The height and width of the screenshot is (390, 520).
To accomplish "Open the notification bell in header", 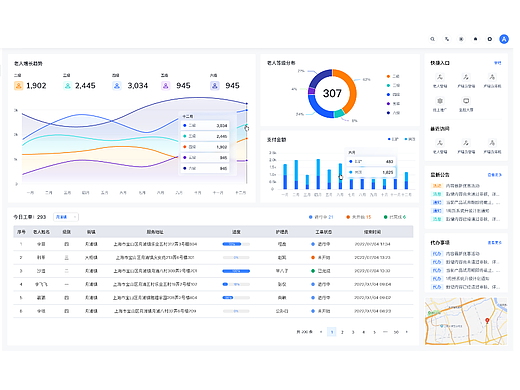I will tap(475, 39).
